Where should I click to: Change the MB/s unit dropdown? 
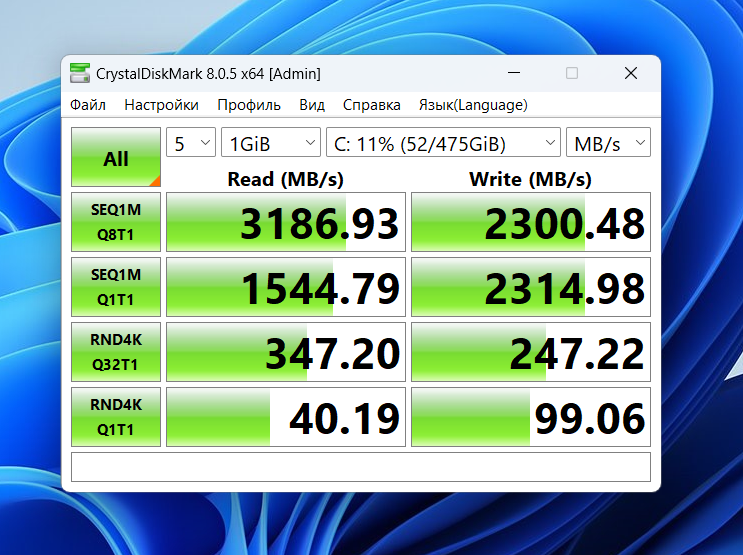[608, 142]
